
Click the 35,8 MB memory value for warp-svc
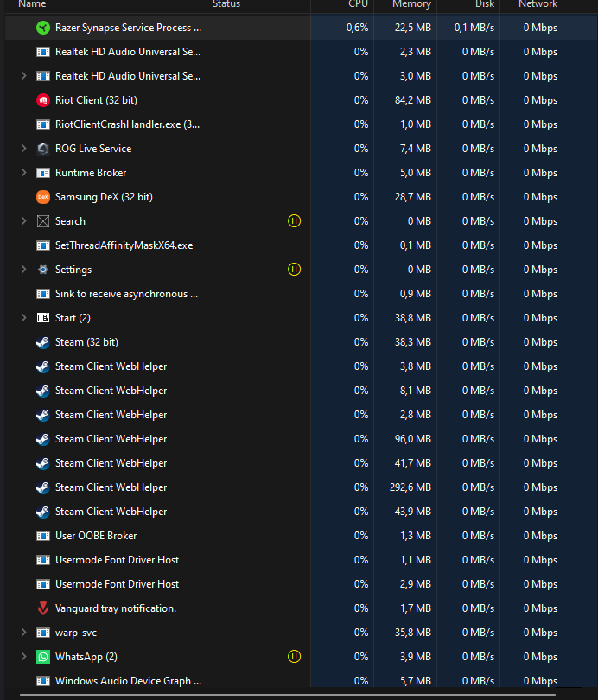pyautogui.click(x=413, y=633)
